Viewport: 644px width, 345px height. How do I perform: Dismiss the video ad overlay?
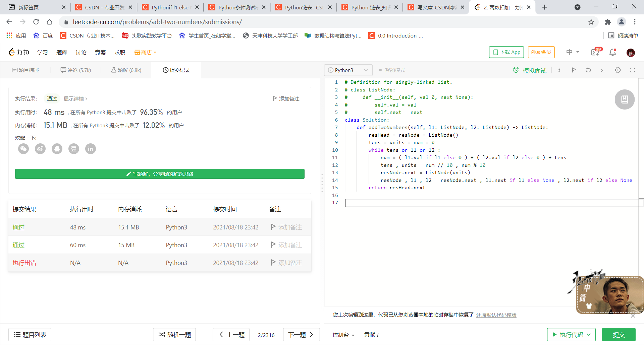click(633, 316)
